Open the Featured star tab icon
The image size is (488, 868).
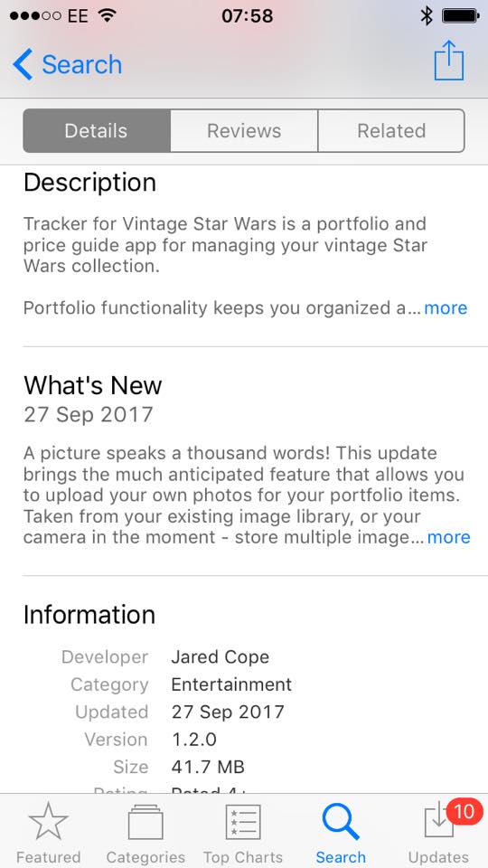(x=49, y=821)
